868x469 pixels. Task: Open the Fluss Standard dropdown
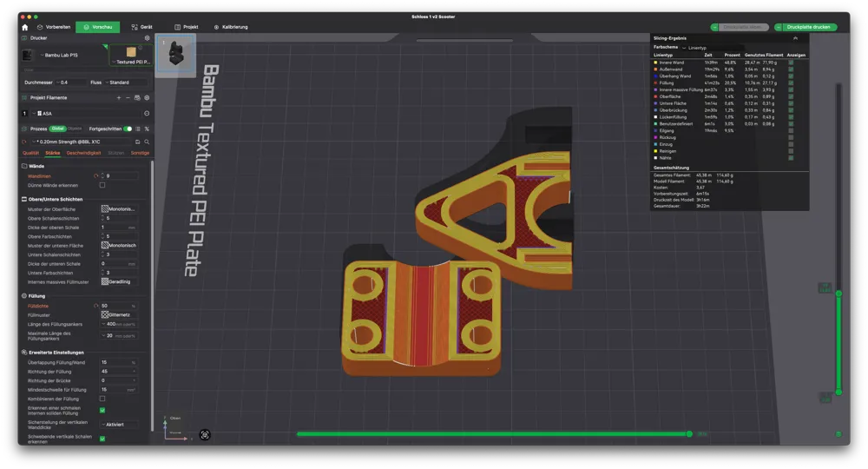126,83
